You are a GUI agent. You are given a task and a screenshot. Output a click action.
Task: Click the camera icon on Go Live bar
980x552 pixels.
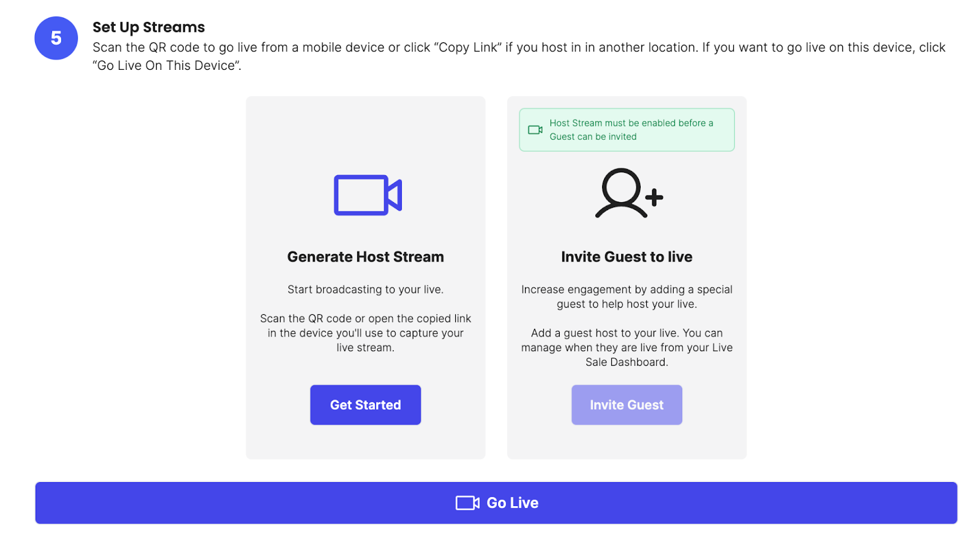point(467,503)
